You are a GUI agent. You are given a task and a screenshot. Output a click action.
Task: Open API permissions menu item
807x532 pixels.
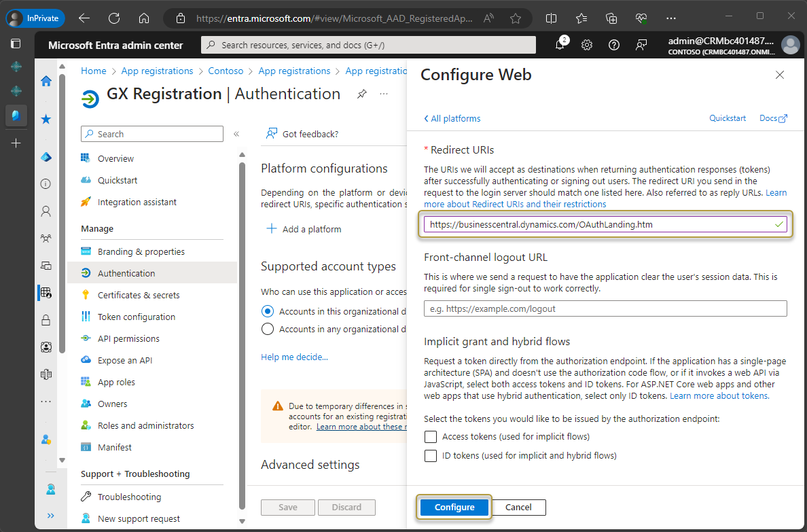click(x=128, y=339)
